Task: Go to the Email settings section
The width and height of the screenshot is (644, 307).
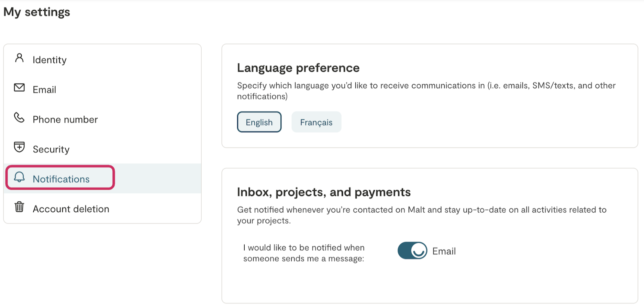Action: point(44,90)
